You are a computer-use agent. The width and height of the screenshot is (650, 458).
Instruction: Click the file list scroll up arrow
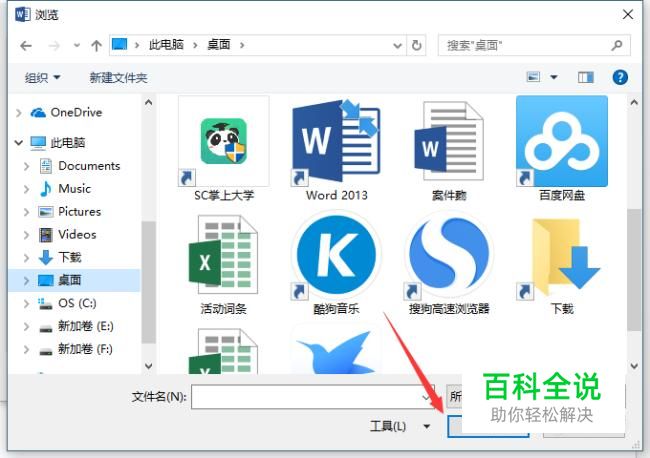tap(634, 102)
